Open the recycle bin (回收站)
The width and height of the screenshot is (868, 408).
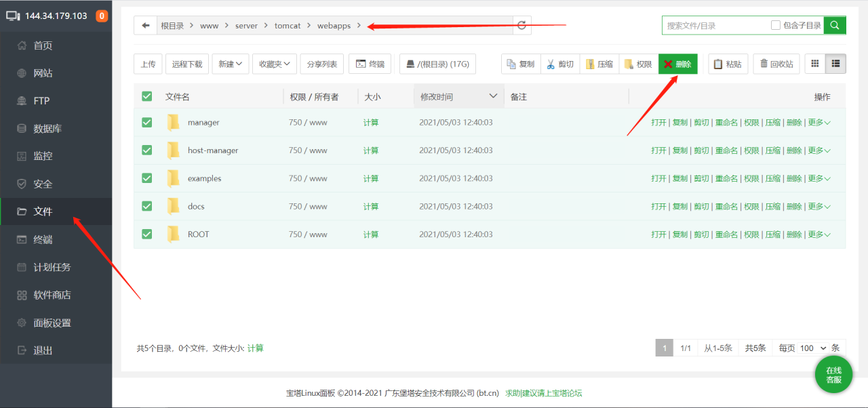[776, 64]
